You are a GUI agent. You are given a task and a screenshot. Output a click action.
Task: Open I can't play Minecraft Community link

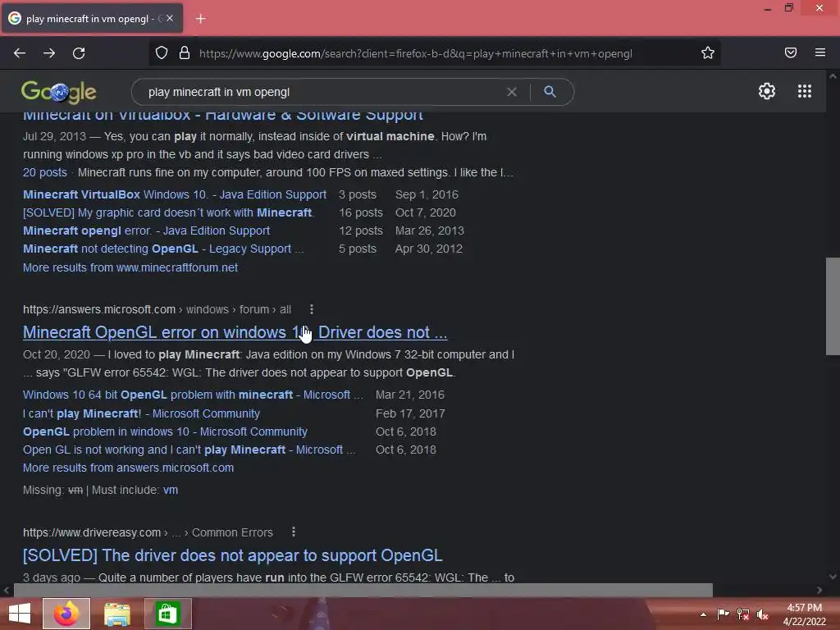coord(141,413)
